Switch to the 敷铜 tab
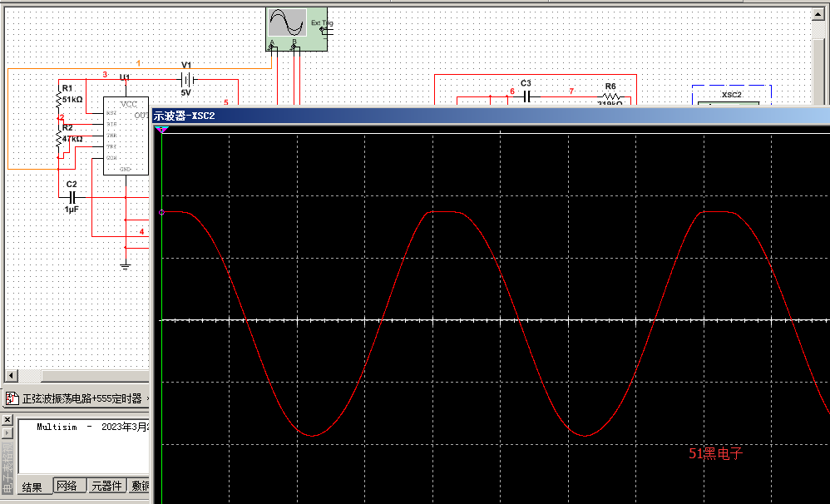830x504 pixels. [x=139, y=486]
